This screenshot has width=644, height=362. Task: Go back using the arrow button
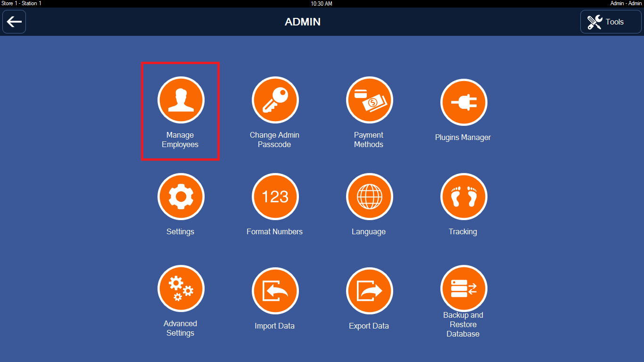[14, 22]
